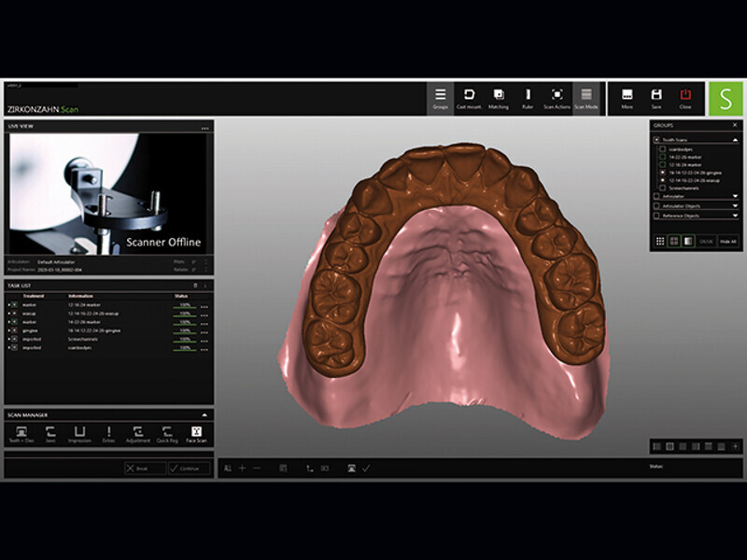Click the Hide All button
Viewport: 747px width, 560px height.
[728, 241]
